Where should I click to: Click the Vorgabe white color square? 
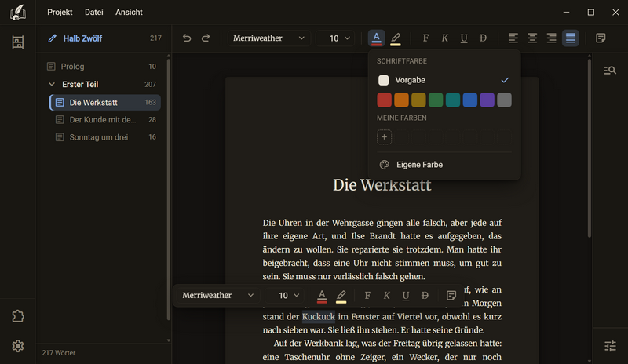click(383, 80)
